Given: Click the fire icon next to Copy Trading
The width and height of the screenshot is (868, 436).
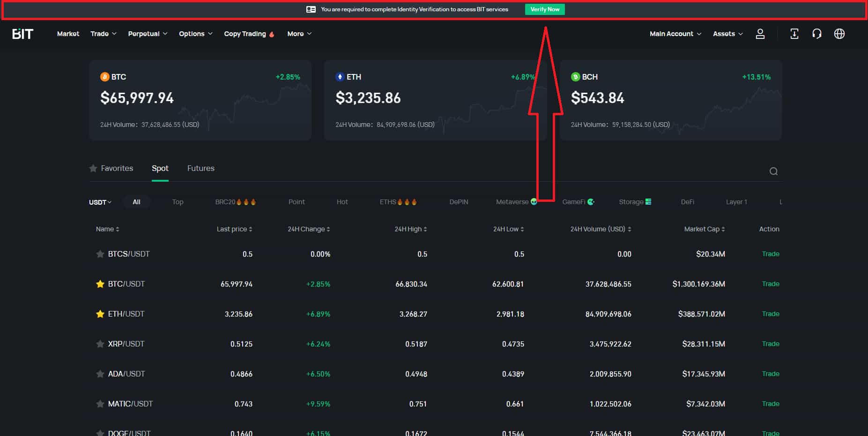Looking at the screenshot, I should (x=272, y=34).
